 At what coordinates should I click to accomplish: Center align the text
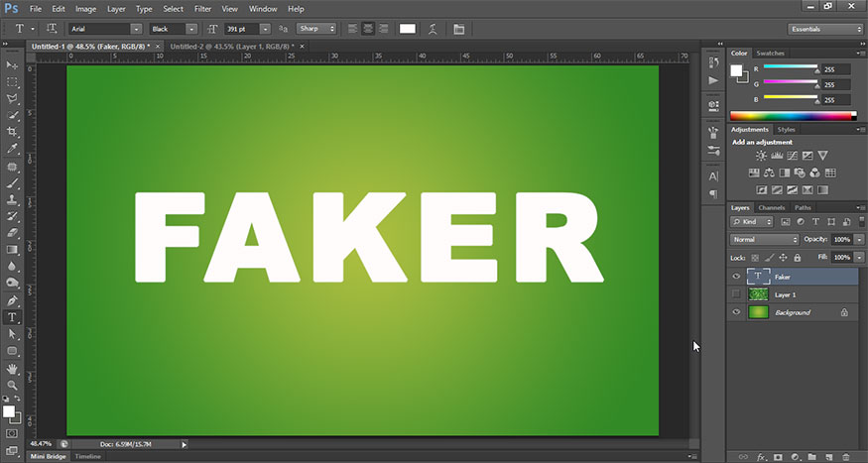click(368, 29)
